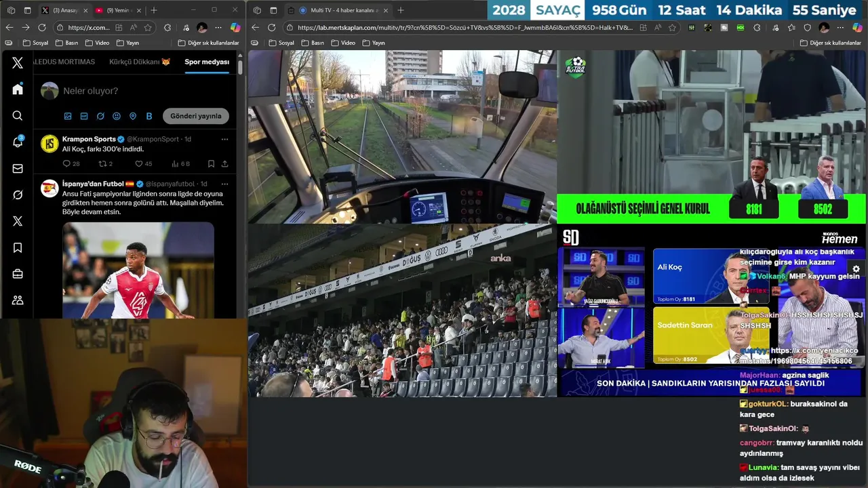Open Grok icon in X sidebar
868x488 pixels.
pos(18,195)
